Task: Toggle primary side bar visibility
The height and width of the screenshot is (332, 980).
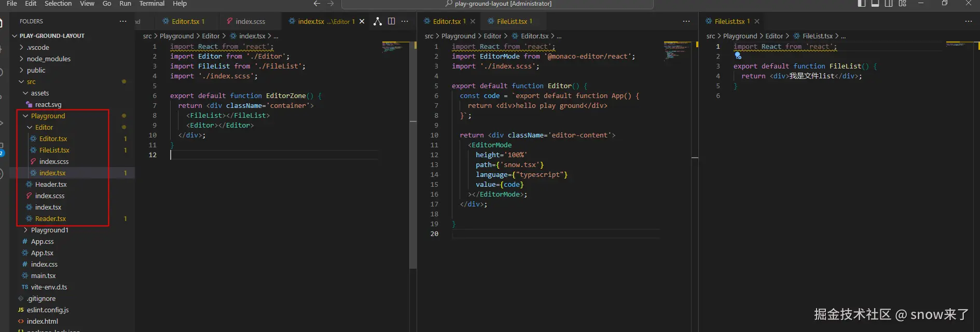Action: (862, 4)
